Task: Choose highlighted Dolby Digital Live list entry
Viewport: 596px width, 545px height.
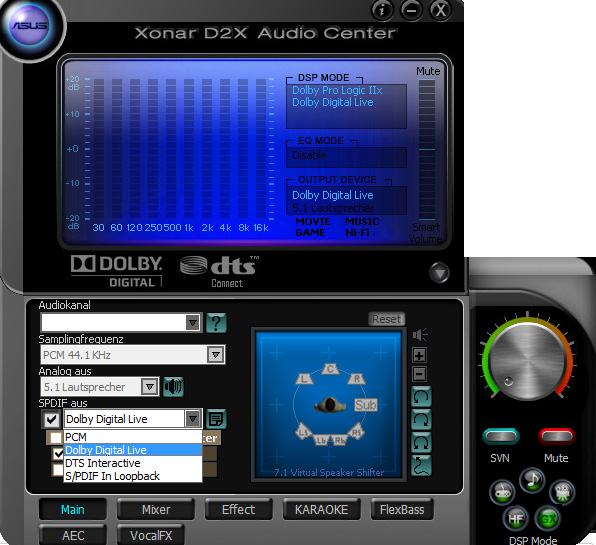Action: tap(133, 450)
